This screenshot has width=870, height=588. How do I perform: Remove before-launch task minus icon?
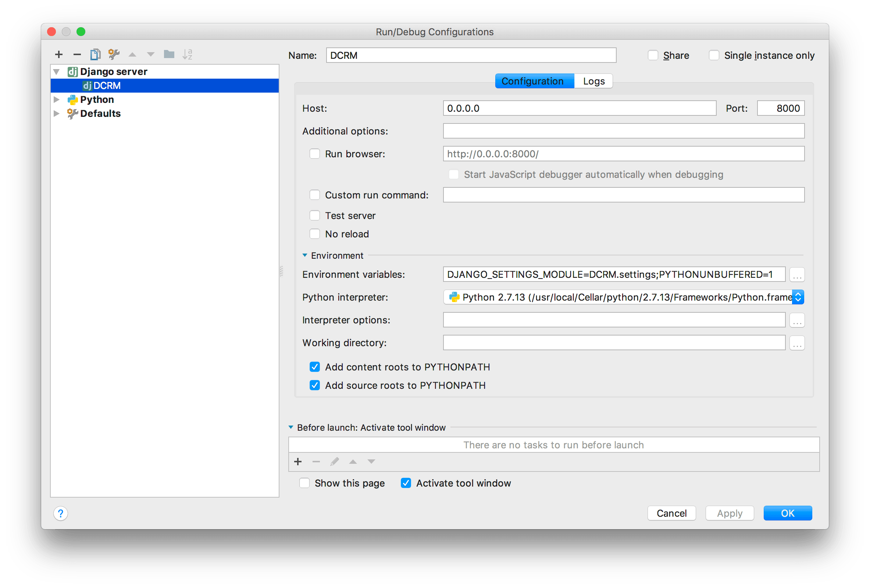[x=316, y=462]
